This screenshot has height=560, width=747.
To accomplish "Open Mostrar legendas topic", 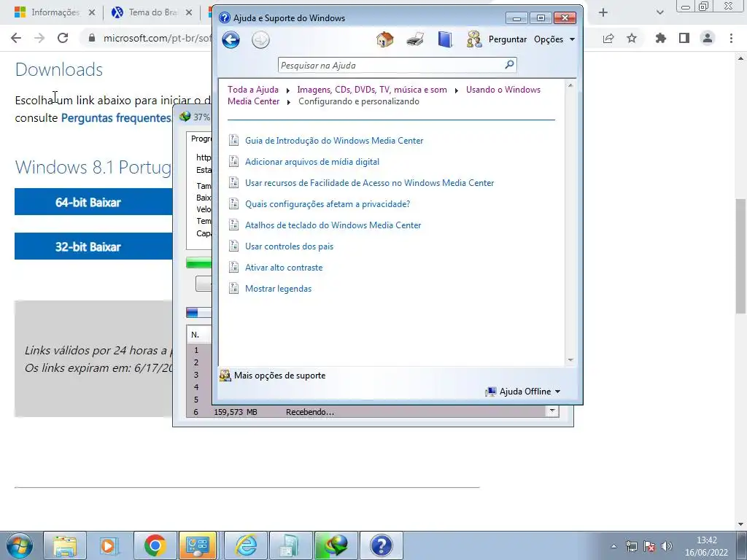I will point(278,289).
